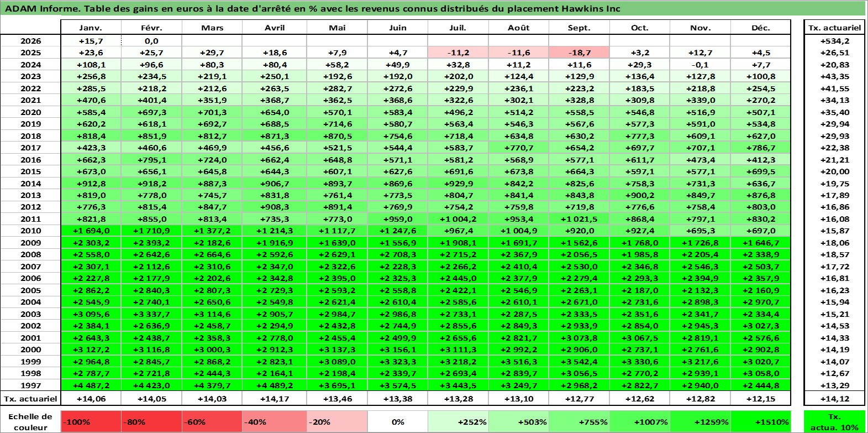The image size is (868, 433).
Task: Click the '+12,15' December actuarial rate total
Action: (x=761, y=399)
